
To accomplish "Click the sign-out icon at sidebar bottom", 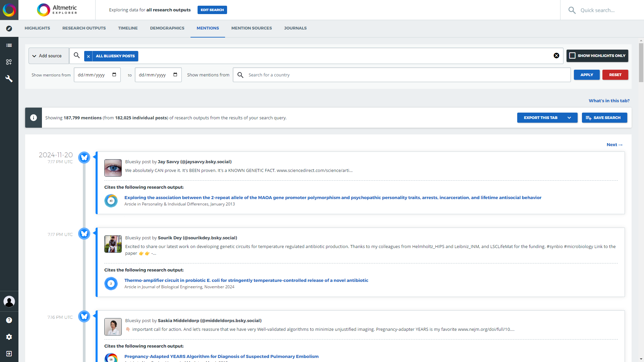I will click(9, 354).
